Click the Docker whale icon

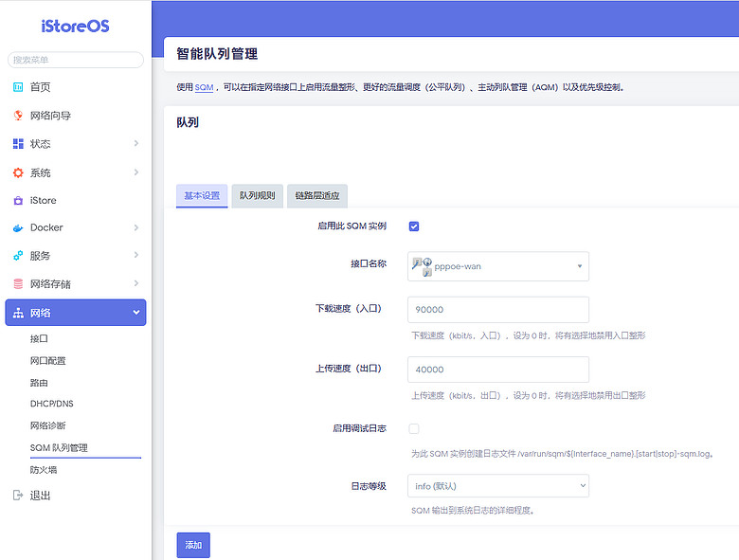[18, 227]
